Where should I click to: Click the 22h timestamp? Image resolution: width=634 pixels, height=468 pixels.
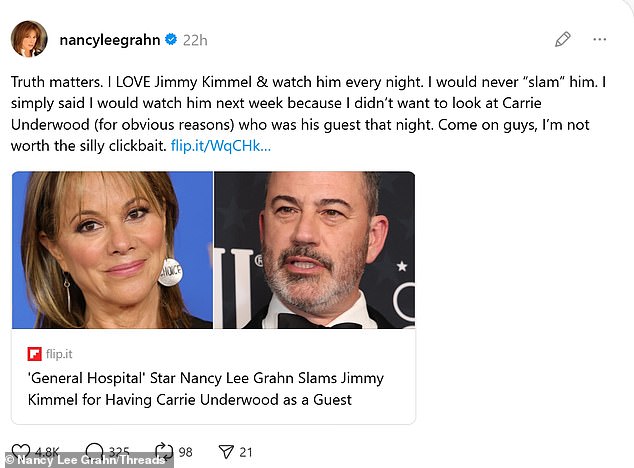pos(195,40)
